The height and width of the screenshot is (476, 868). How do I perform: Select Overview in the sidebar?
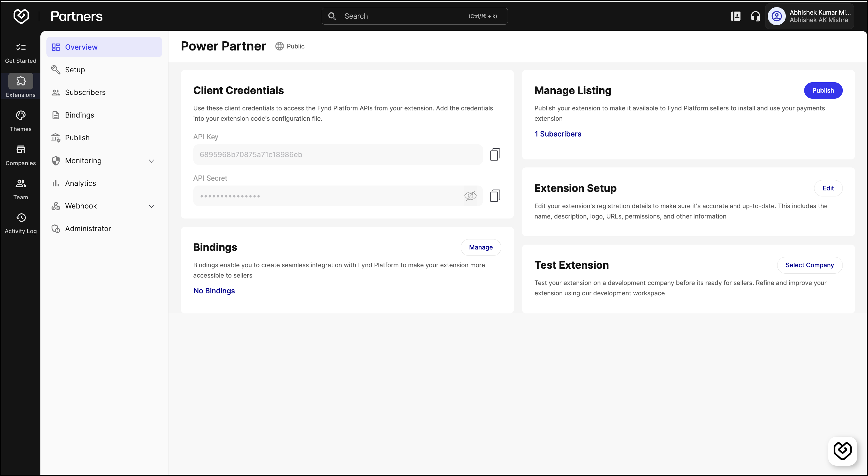104,47
